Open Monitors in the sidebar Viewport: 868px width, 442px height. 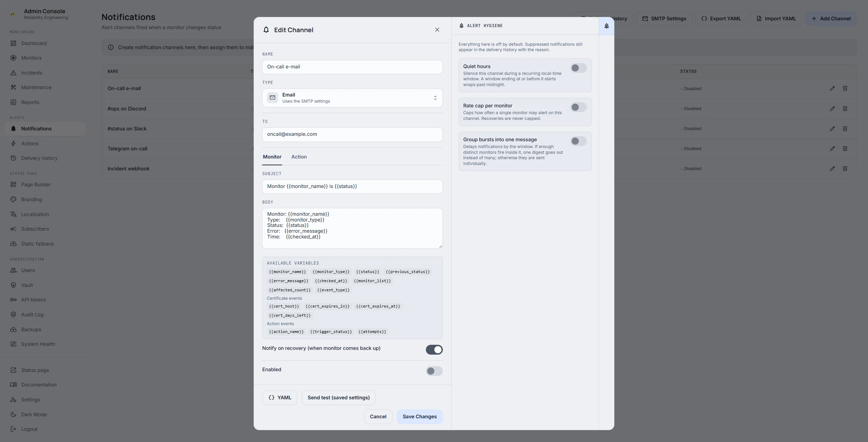[45, 58]
